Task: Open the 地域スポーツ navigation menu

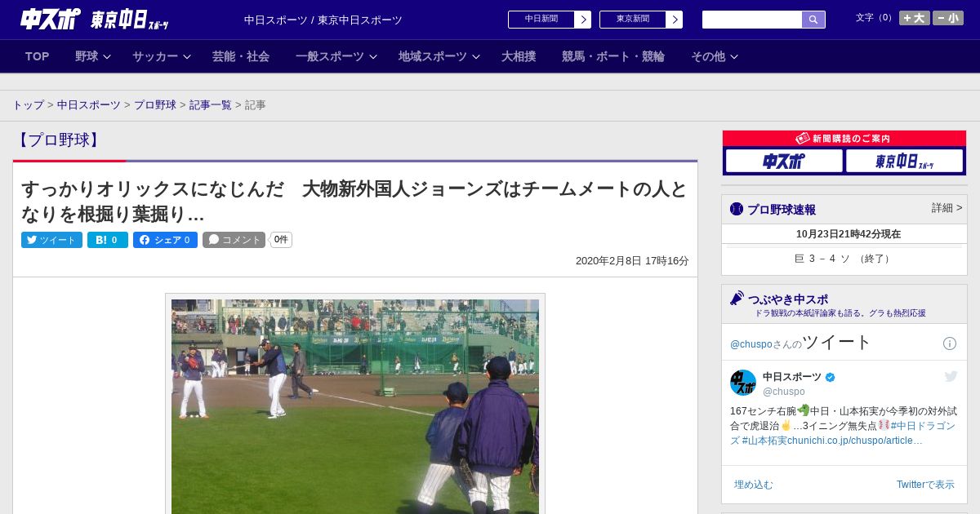Action: 433,56
